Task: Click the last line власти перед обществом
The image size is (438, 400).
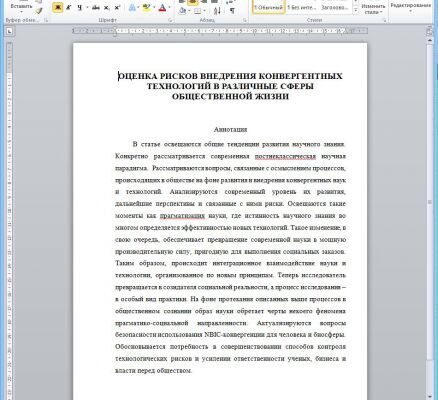Action: [x=154, y=370]
